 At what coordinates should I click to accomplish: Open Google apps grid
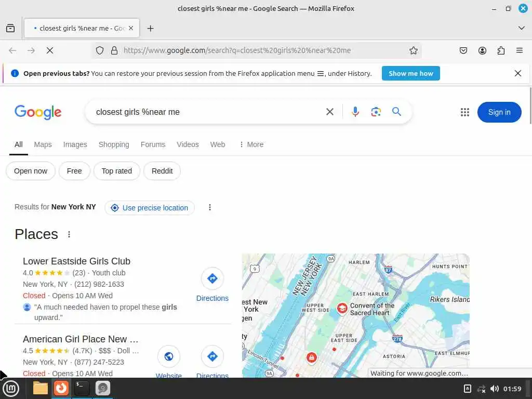(465, 112)
